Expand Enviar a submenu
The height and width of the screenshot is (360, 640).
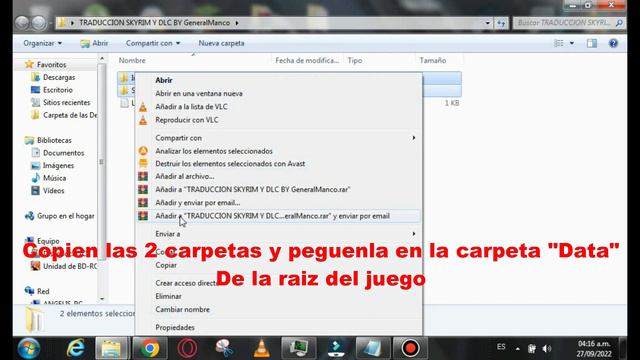[278, 234]
